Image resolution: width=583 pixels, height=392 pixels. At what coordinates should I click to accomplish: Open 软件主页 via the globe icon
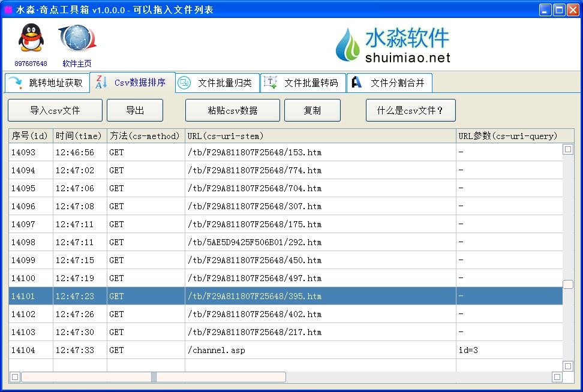coord(77,37)
